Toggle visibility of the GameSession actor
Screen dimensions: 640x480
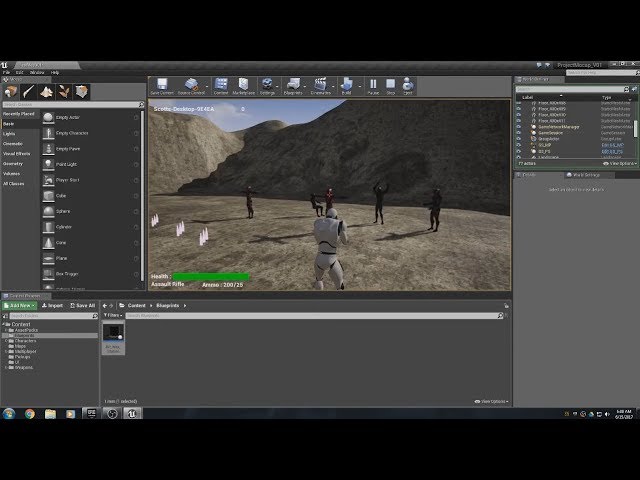[x=519, y=133]
